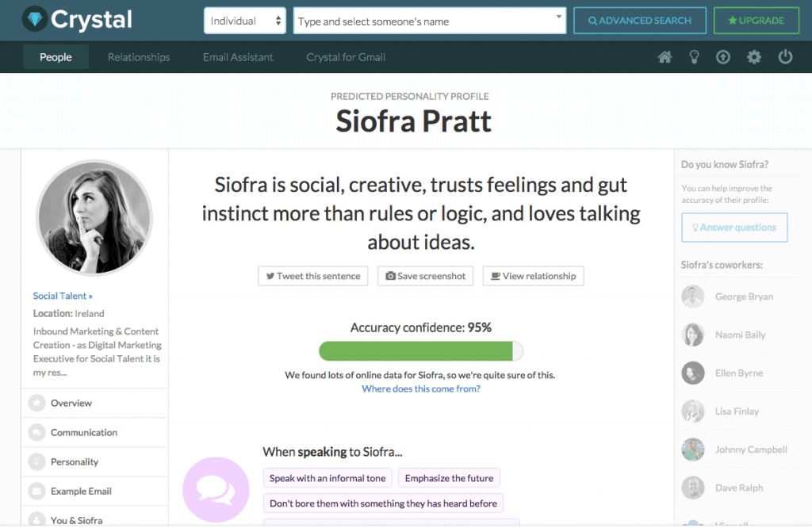Click the Example Email envelope icon
The width and height of the screenshot is (812, 528).
pyautogui.click(x=36, y=492)
